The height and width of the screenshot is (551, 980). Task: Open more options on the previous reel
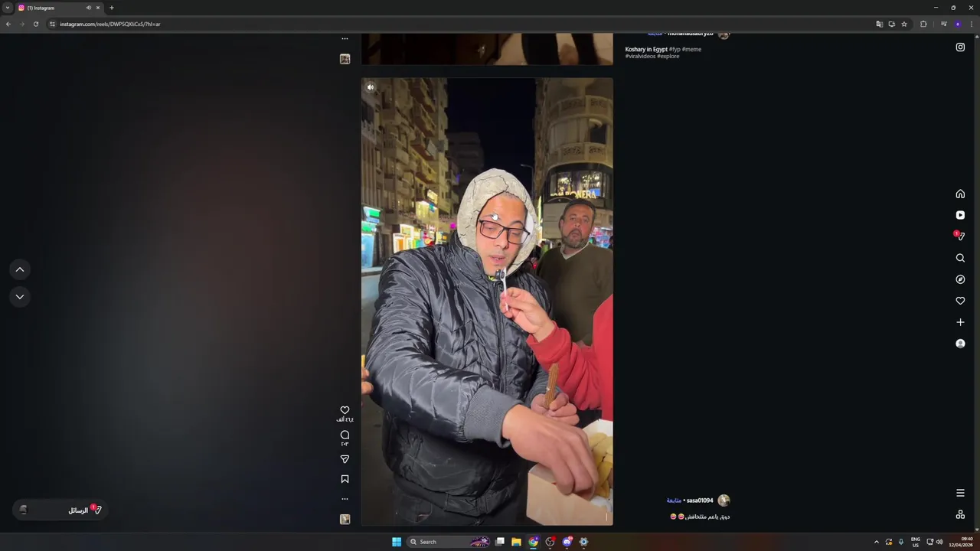point(345,38)
